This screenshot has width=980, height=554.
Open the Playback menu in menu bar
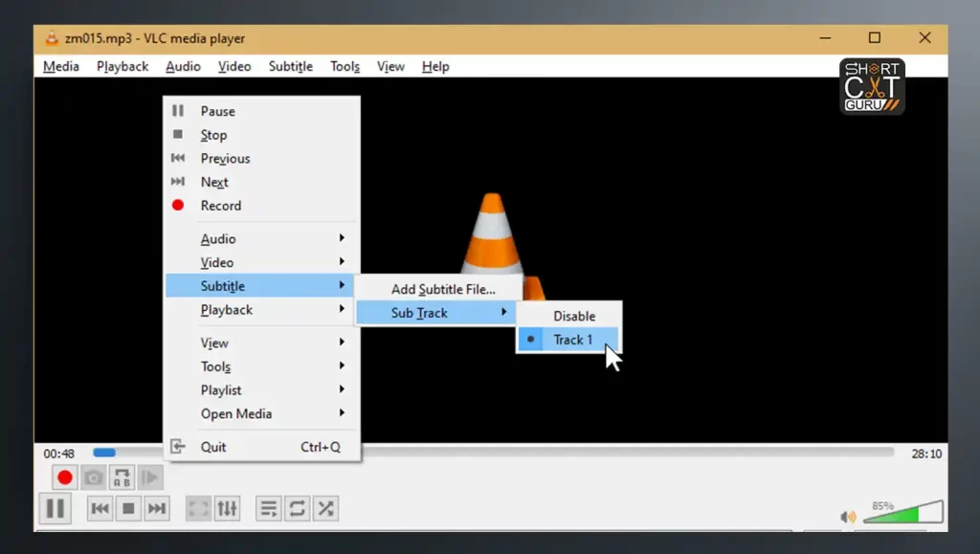coord(122,66)
